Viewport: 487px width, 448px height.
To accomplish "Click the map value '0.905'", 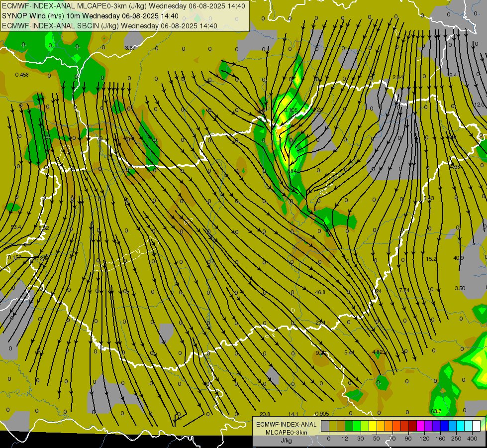I will 322,414.
